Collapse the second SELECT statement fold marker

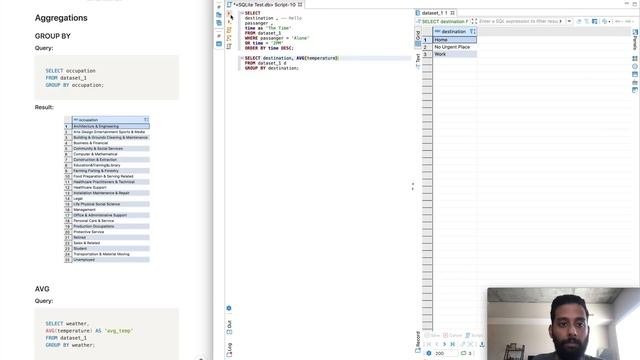click(x=242, y=58)
